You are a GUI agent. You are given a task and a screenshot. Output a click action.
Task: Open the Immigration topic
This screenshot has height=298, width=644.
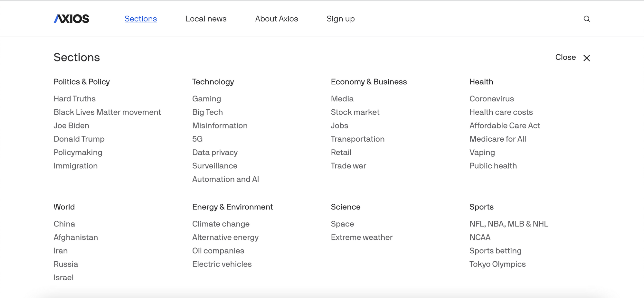(x=76, y=166)
